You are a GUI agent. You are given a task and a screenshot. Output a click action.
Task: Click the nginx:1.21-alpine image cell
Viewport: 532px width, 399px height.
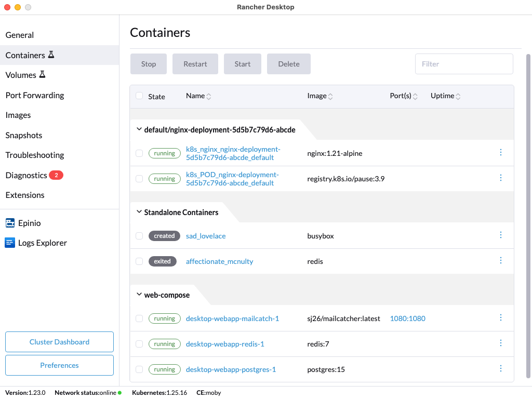[335, 153]
